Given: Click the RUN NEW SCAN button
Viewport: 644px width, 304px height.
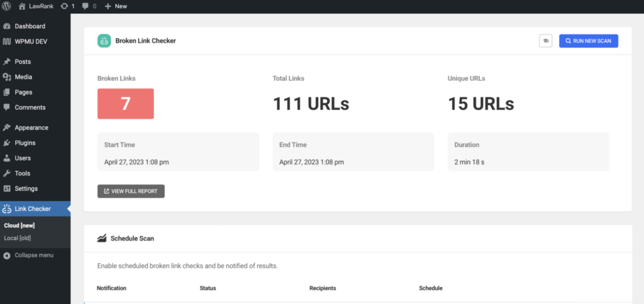Looking at the screenshot, I should click(x=589, y=41).
